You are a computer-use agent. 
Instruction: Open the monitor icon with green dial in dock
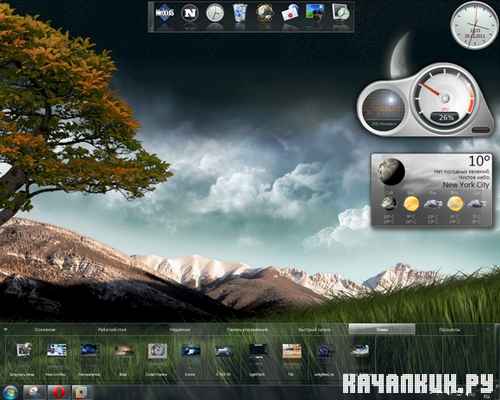pos(341,13)
